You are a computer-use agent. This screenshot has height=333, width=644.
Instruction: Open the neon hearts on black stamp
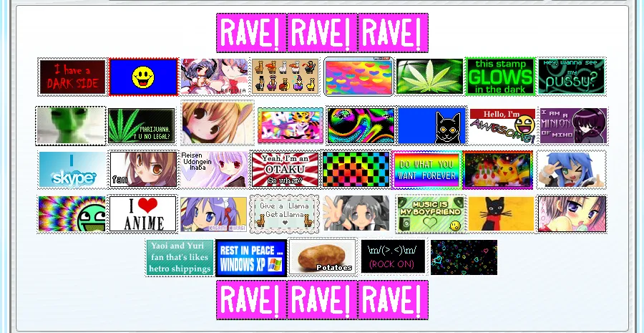pos(464,258)
